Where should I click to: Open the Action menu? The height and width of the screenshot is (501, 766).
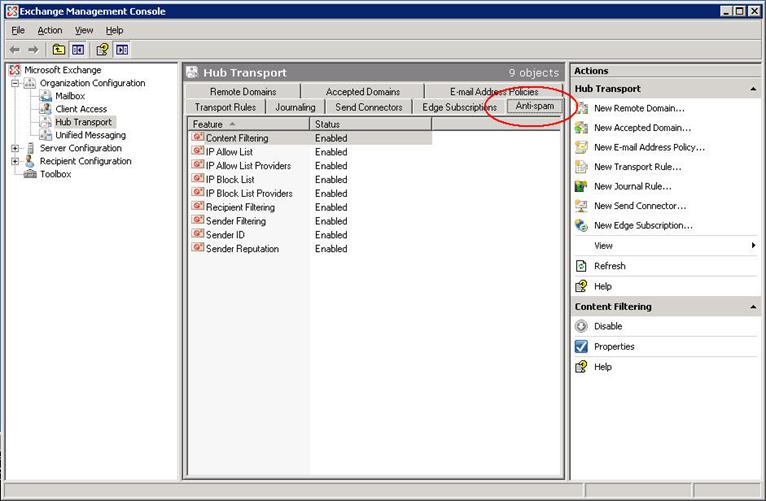coord(49,31)
